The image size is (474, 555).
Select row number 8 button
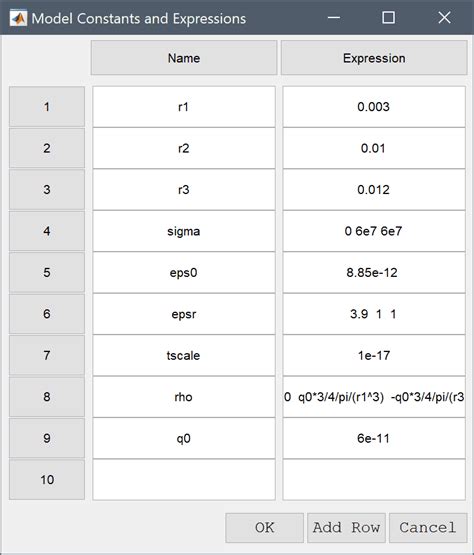(x=47, y=397)
